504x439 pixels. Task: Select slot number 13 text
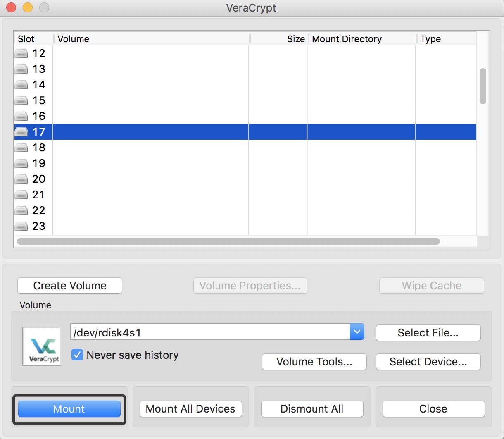pyautogui.click(x=39, y=69)
